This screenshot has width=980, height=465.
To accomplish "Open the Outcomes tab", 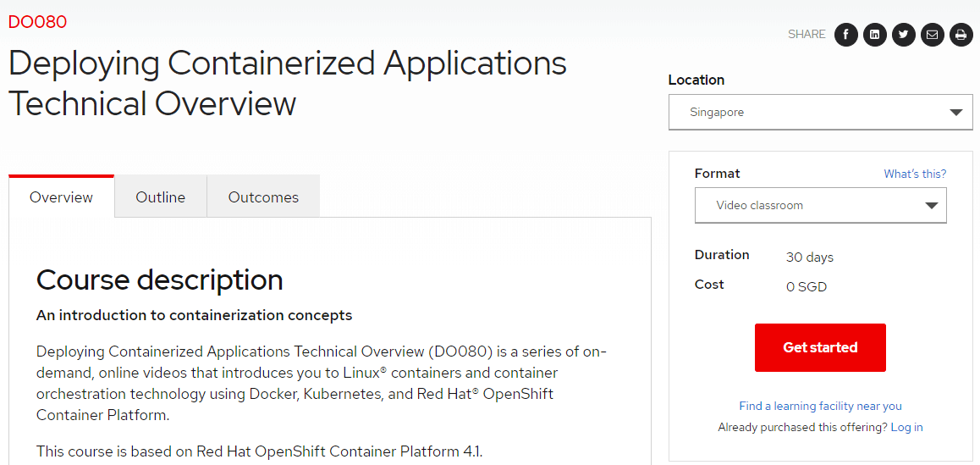I will [x=263, y=197].
